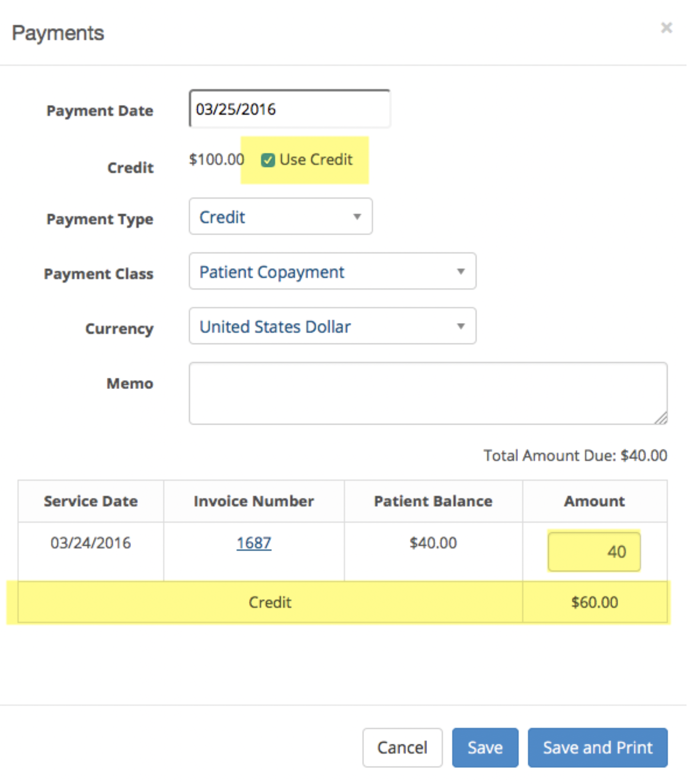Open the Payment Type dropdown
Screen dimensions: 692x784
coord(281,217)
